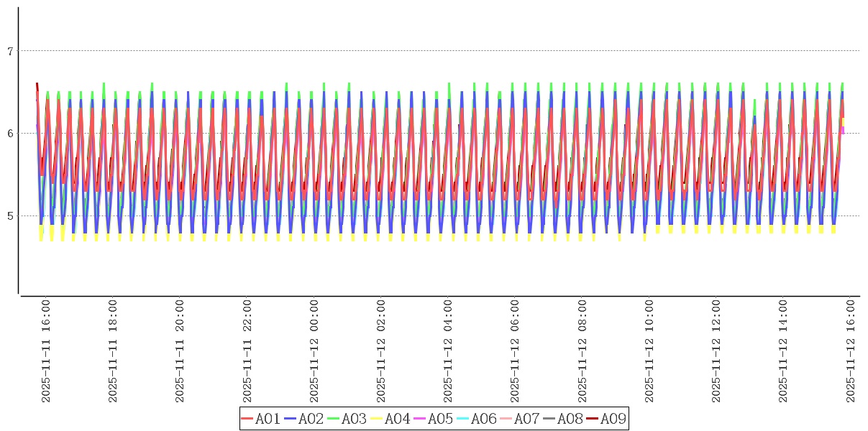Viewport: 868px width, 431px height.
Task: Pick the 2025-11-11 22:00 axis tick
Action: (x=247, y=351)
